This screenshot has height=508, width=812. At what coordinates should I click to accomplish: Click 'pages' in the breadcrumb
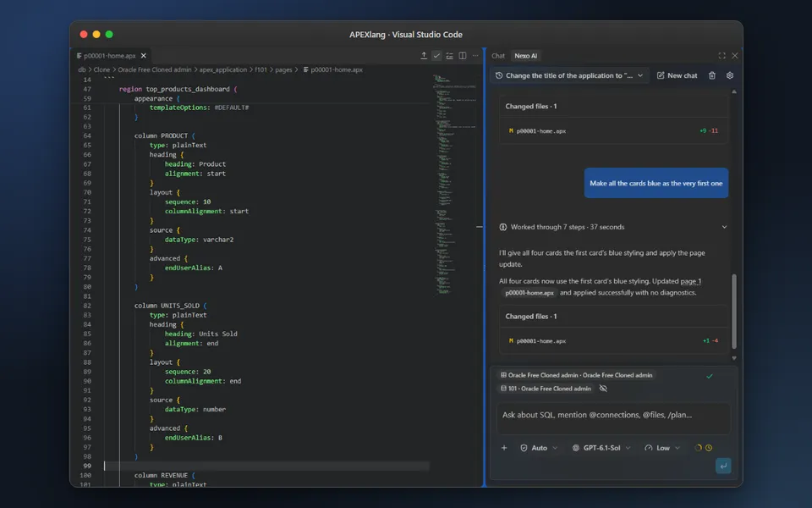tap(283, 69)
